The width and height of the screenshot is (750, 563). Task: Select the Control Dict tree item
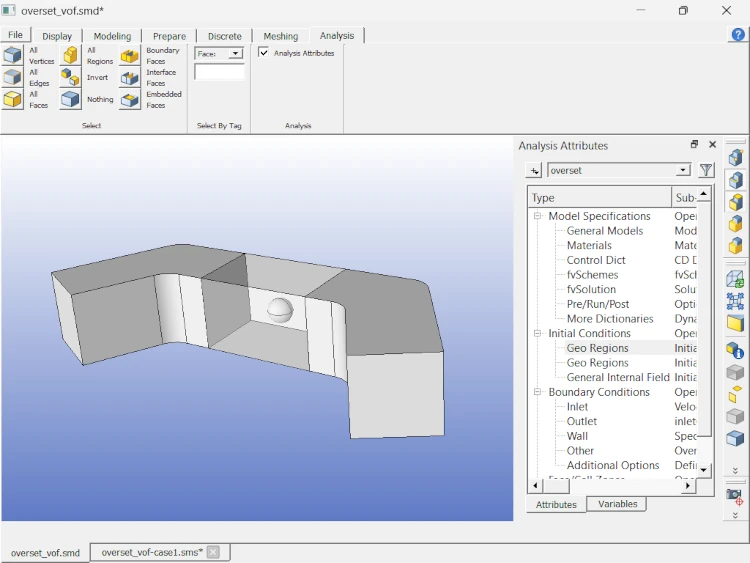tap(596, 260)
